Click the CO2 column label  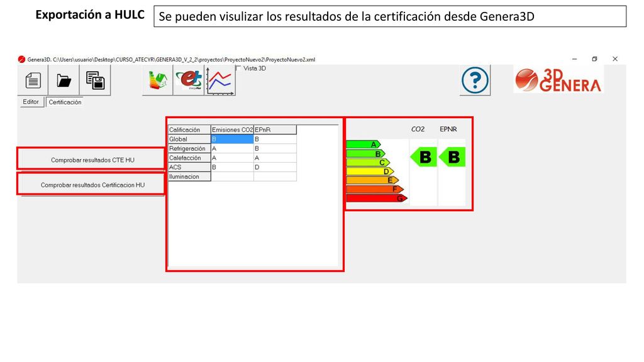click(x=418, y=129)
